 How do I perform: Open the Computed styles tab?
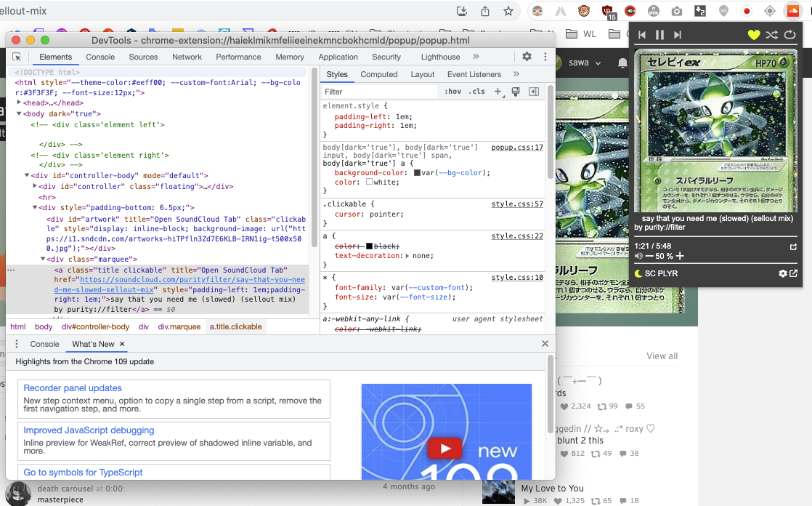(x=378, y=74)
